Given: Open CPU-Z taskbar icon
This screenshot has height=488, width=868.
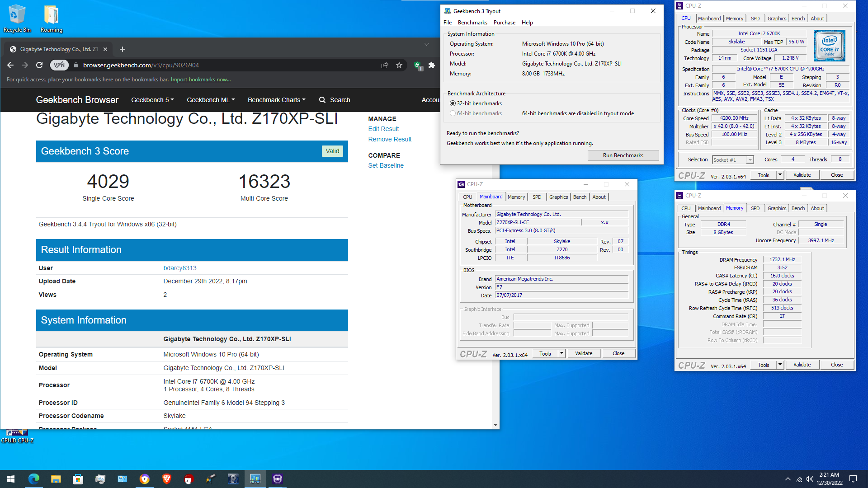Looking at the screenshot, I should tap(277, 479).
